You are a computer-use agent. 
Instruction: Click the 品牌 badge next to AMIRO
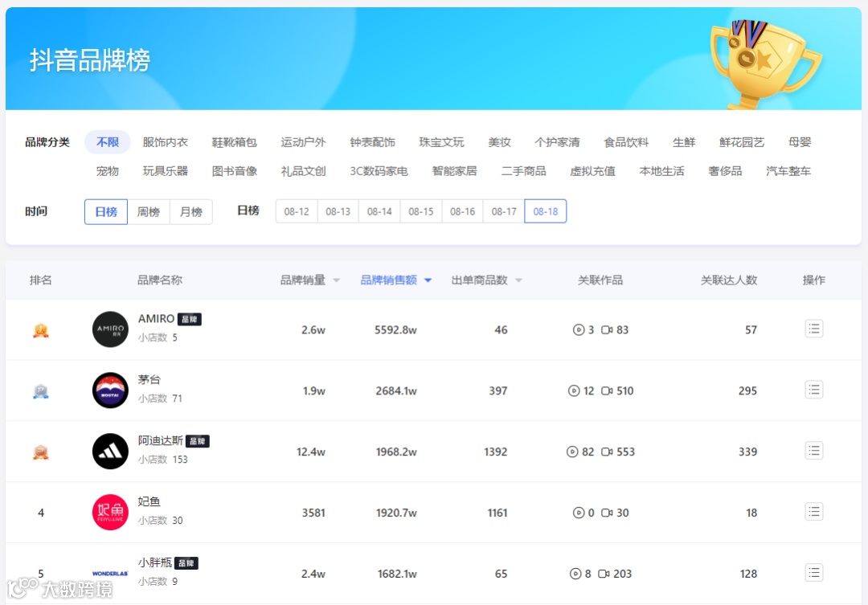click(x=190, y=320)
